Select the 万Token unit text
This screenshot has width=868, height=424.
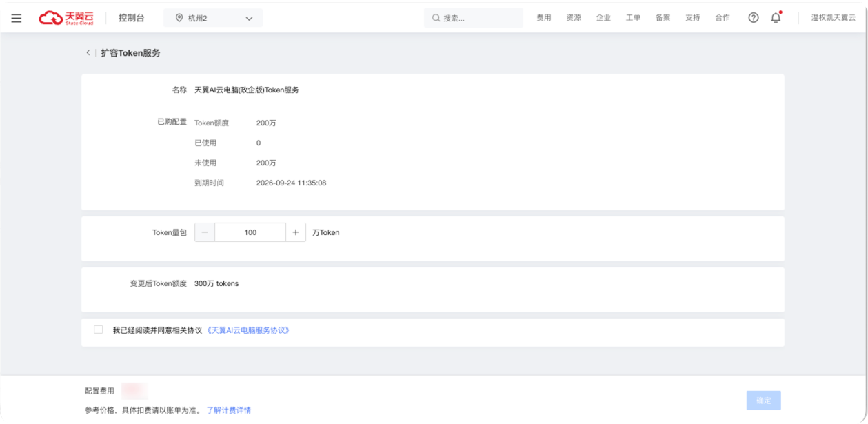pos(325,232)
